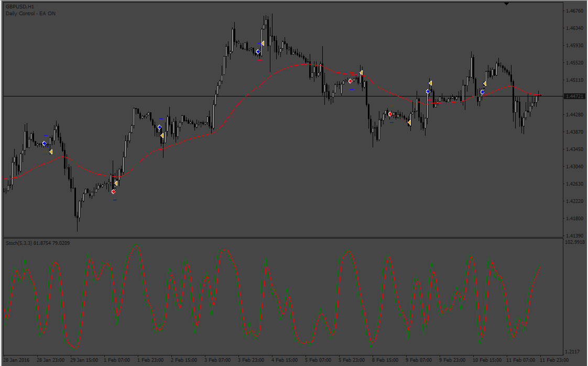Screen dimensions: 588x366
Task: Click the 1 Feb 23:00 time label
Action: pos(150,360)
